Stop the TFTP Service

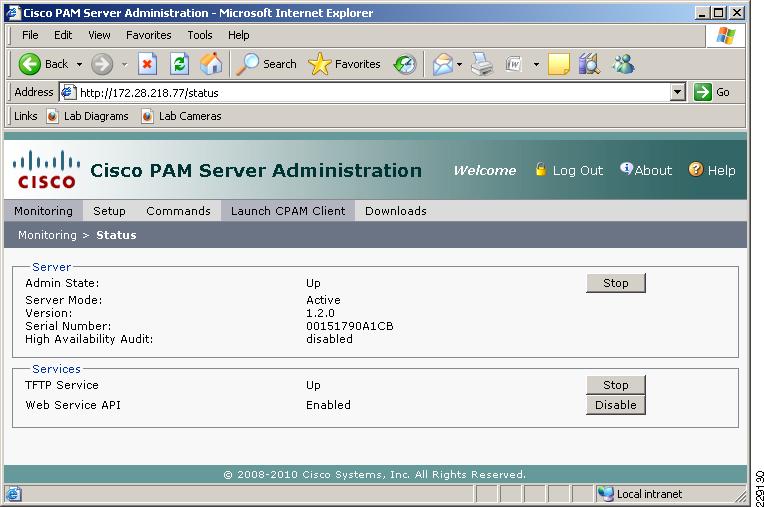tap(616, 385)
